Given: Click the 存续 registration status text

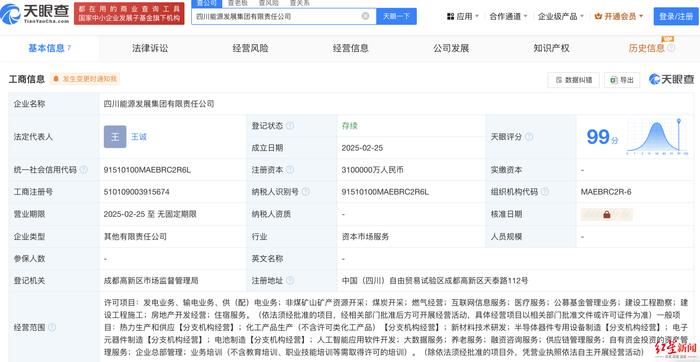Looking at the screenshot, I should (350, 126).
